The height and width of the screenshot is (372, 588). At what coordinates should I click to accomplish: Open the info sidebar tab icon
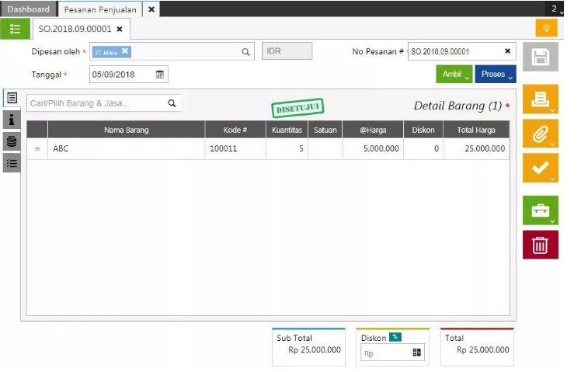(12, 120)
